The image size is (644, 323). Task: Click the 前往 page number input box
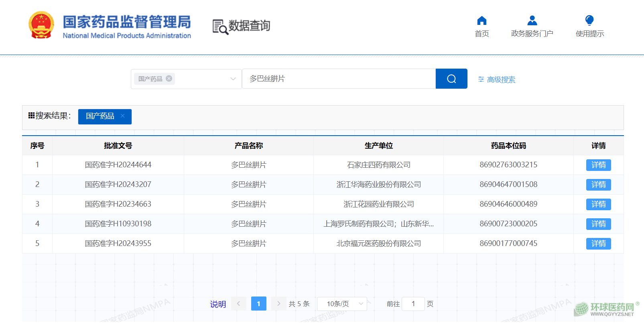pyautogui.click(x=413, y=304)
